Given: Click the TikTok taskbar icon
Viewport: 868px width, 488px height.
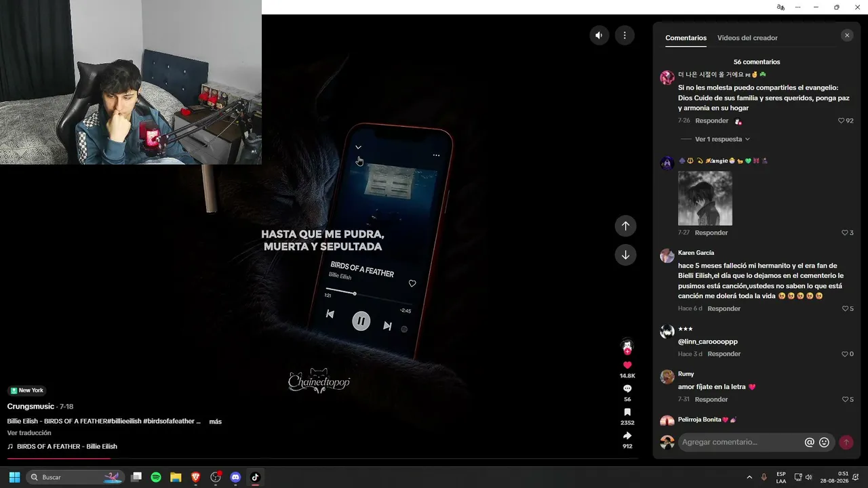Looking at the screenshot, I should pyautogui.click(x=255, y=477).
